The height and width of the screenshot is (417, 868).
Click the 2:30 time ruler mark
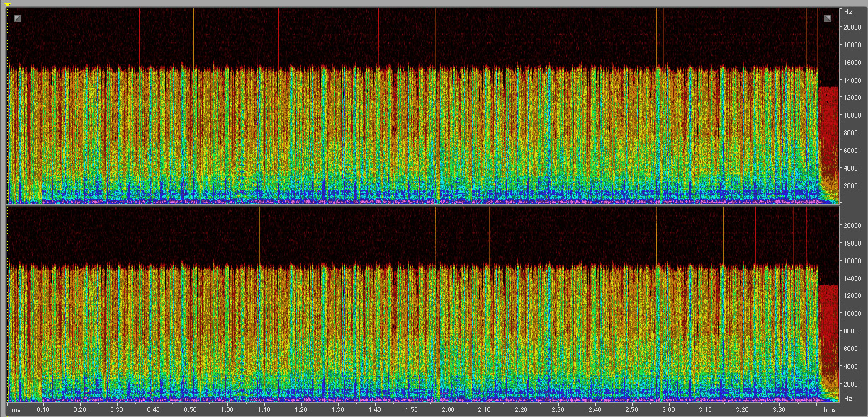(x=558, y=410)
